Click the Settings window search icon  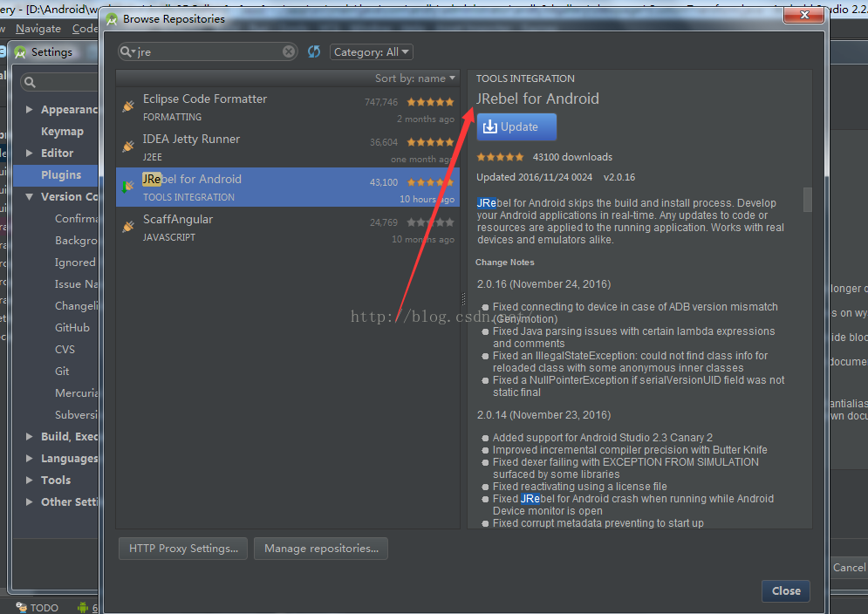coord(30,83)
